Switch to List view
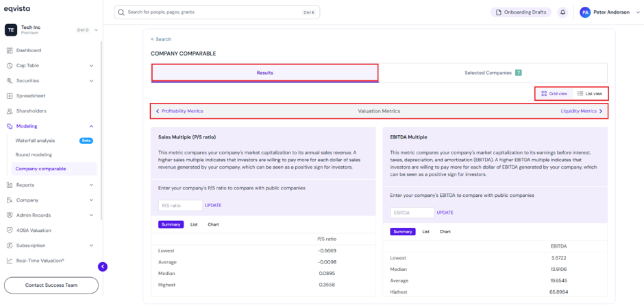Screen dimensions: 644x306 589,94
